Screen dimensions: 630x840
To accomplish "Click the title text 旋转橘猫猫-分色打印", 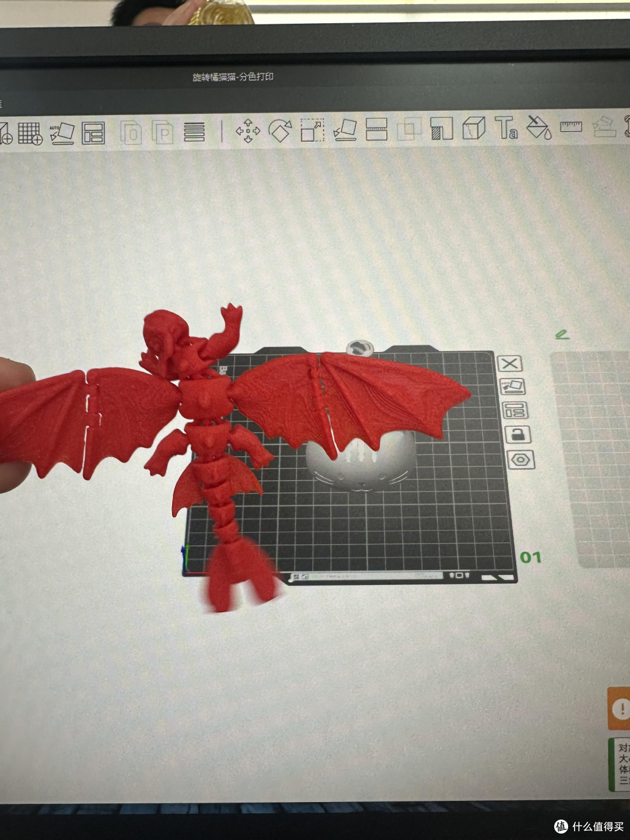I will coord(233,76).
